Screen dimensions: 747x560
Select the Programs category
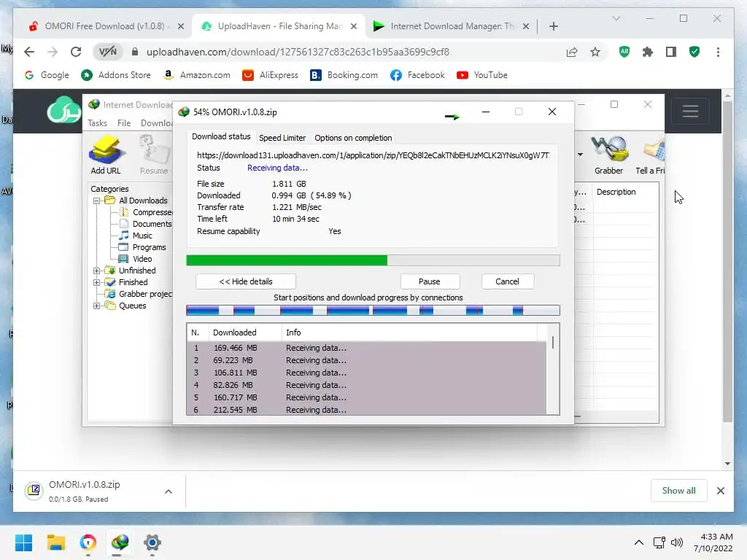click(143, 247)
